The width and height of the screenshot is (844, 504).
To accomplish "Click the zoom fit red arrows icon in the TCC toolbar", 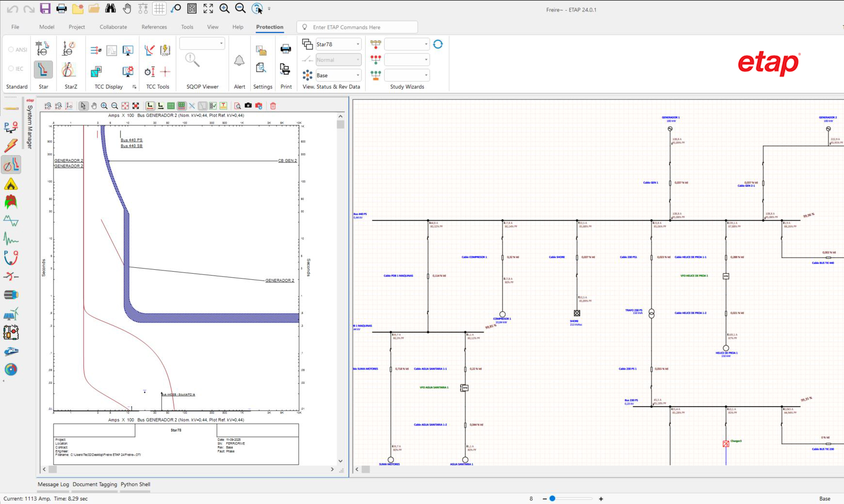I will point(125,105).
